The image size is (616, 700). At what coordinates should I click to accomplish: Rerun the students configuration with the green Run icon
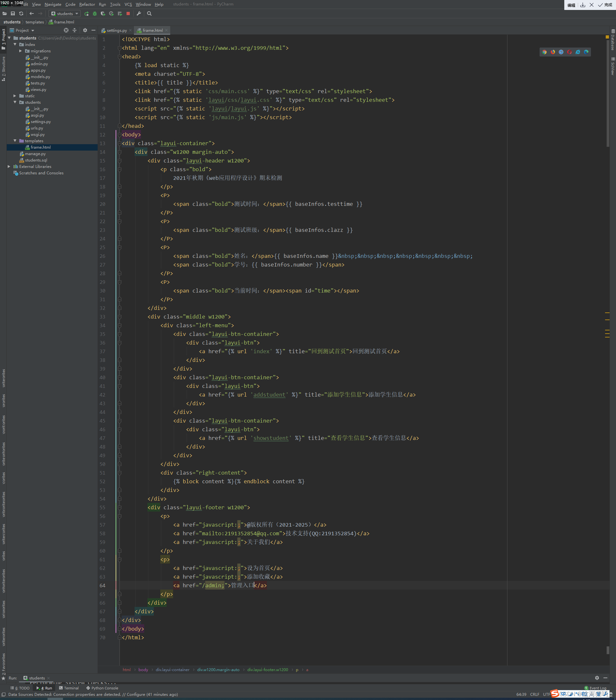[86, 14]
